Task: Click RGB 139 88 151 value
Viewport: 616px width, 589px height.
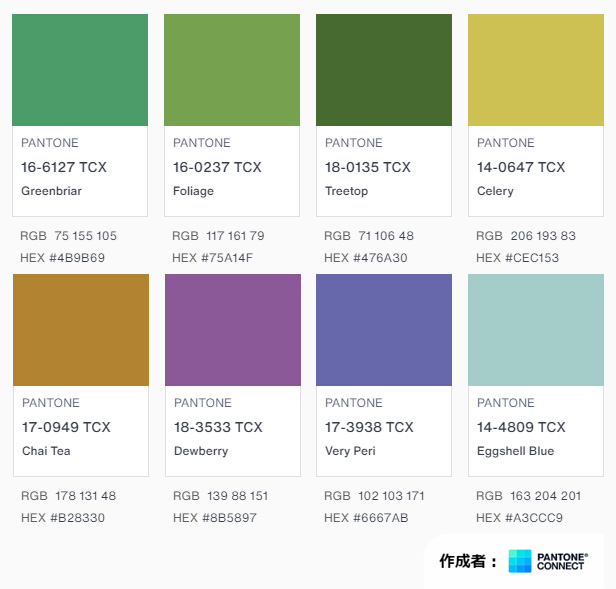Action: [221, 496]
